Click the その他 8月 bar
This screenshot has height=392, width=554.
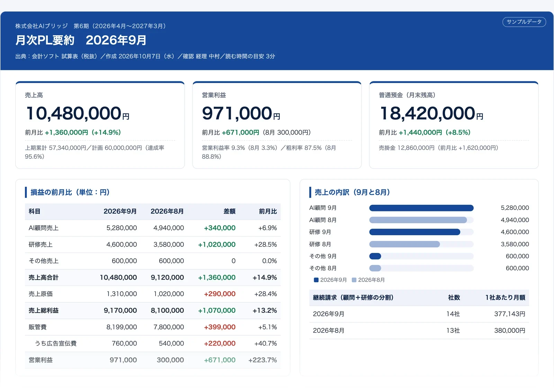coord(375,268)
